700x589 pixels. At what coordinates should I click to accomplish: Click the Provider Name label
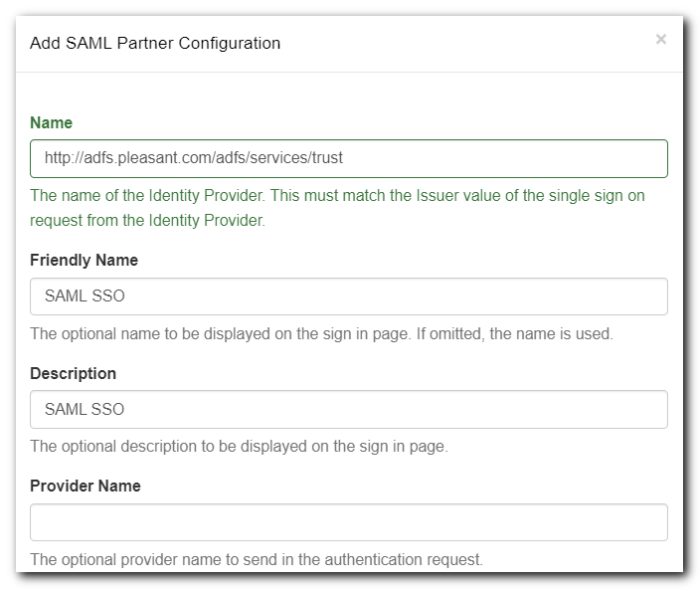pos(86,486)
